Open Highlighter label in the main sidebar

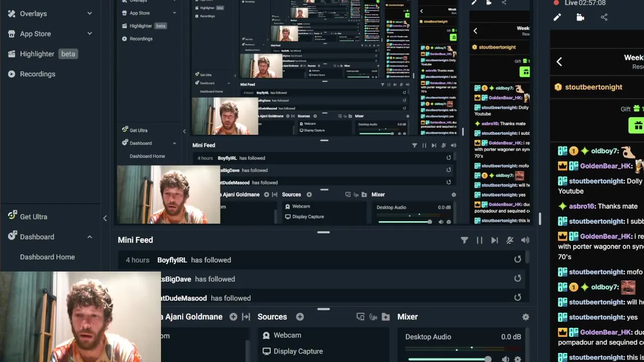point(37,54)
